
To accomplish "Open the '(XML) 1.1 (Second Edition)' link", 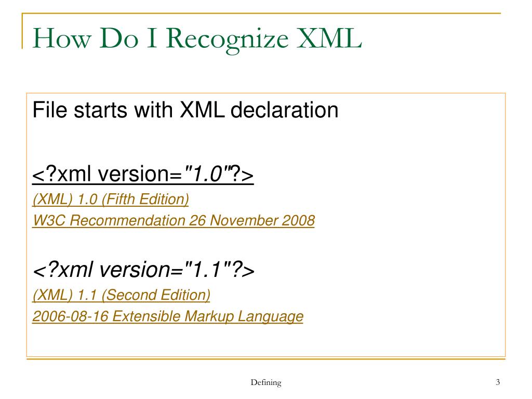I will pos(122,295).
